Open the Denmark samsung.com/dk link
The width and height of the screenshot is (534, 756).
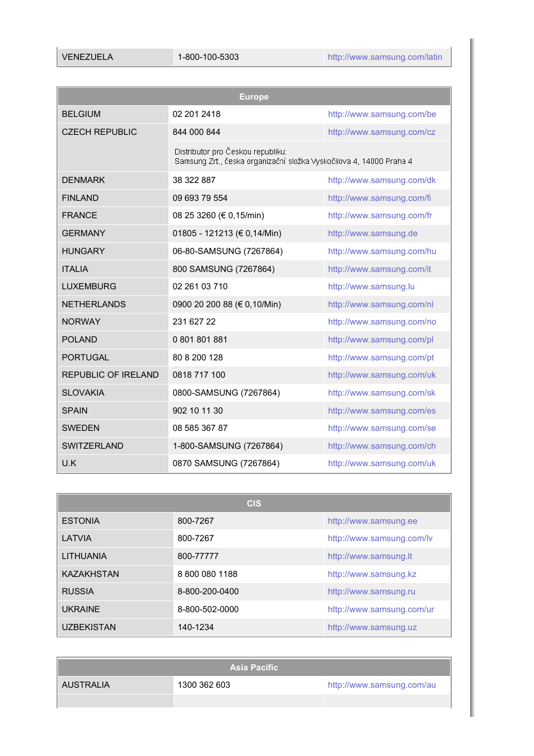pyautogui.click(x=382, y=180)
